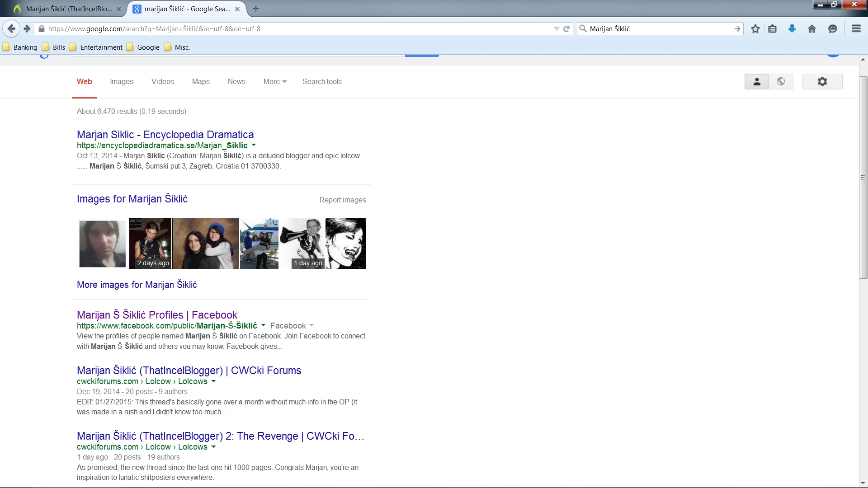
Task: Expand arrow beside second cwckiforums Lolcows URL
Action: (x=213, y=446)
